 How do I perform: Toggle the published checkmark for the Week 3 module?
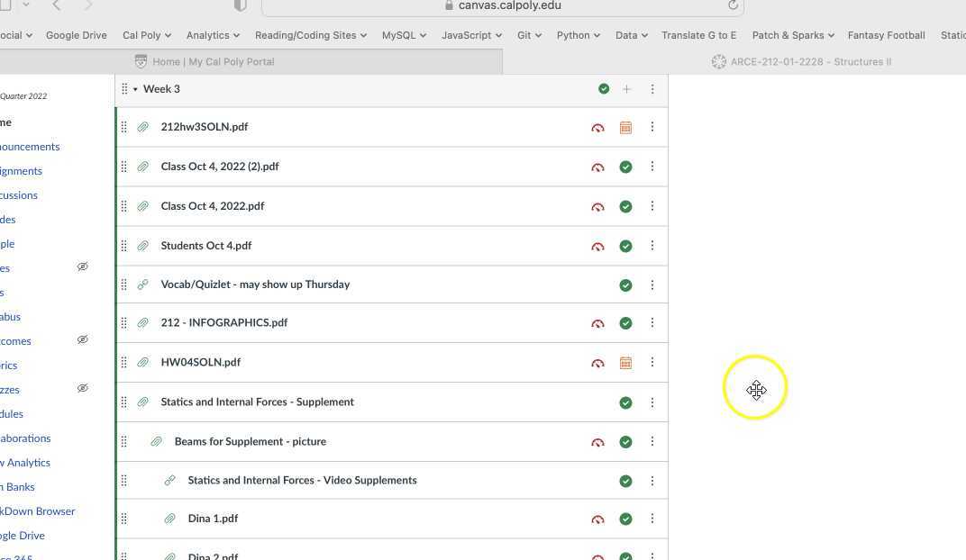pyautogui.click(x=604, y=89)
